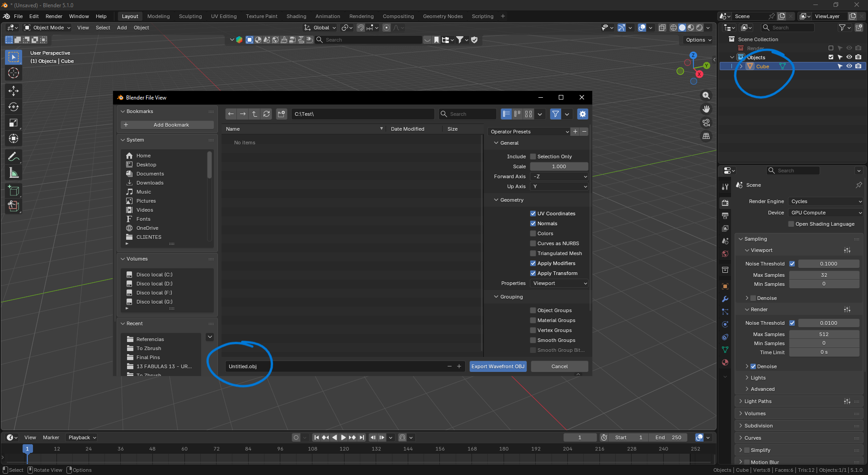Open the Render menu in the top bar
Image resolution: width=868 pixels, height=475 pixels.
[54, 16]
